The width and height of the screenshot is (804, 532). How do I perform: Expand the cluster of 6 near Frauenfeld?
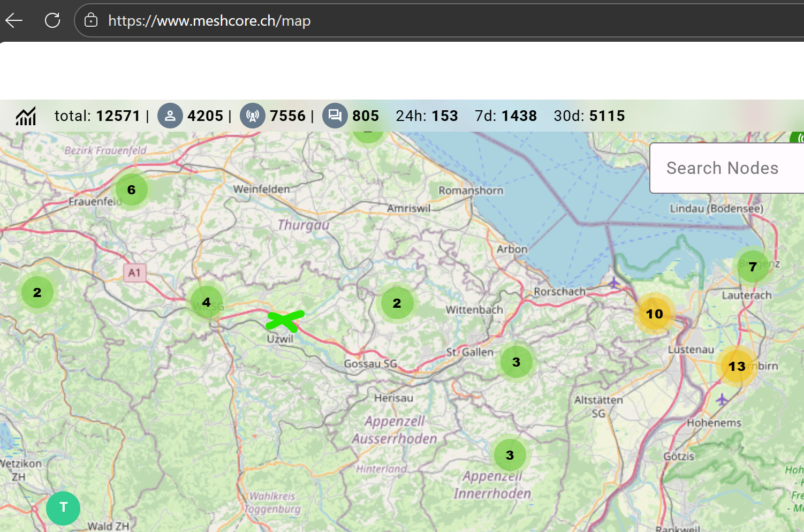coord(132,189)
